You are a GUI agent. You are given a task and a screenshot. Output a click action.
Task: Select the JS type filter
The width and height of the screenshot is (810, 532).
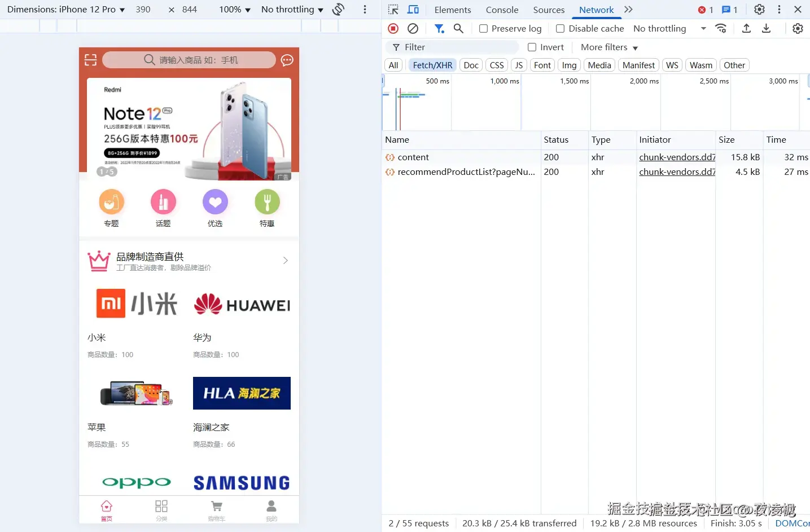pyautogui.click(x=519, y=65)
